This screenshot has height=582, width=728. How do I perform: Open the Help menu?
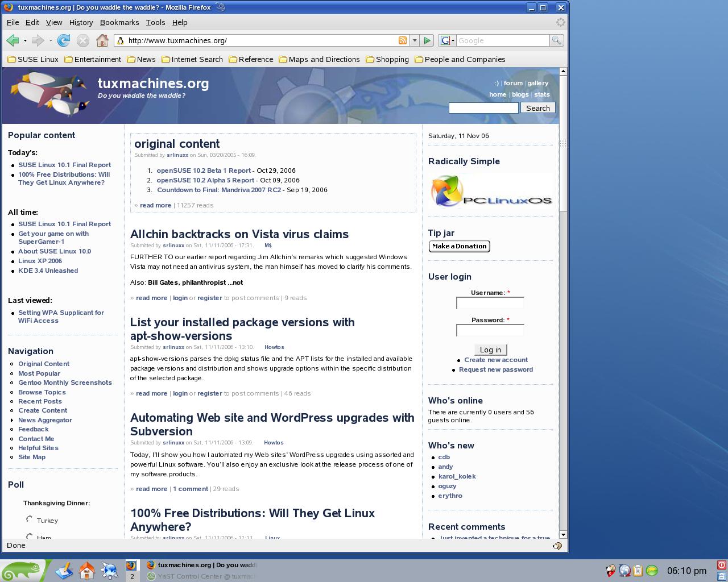(x=180, y=22)
